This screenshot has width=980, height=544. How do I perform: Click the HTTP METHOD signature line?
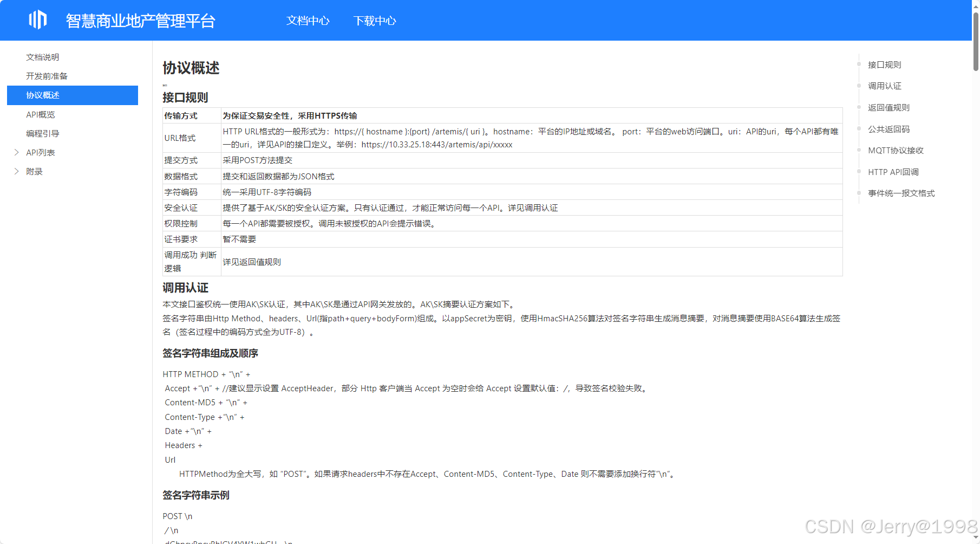click(x=206, y=374)
